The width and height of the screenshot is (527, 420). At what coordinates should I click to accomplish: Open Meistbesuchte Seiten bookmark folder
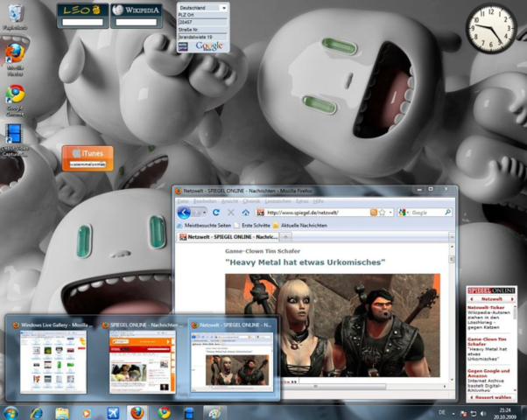204,225
